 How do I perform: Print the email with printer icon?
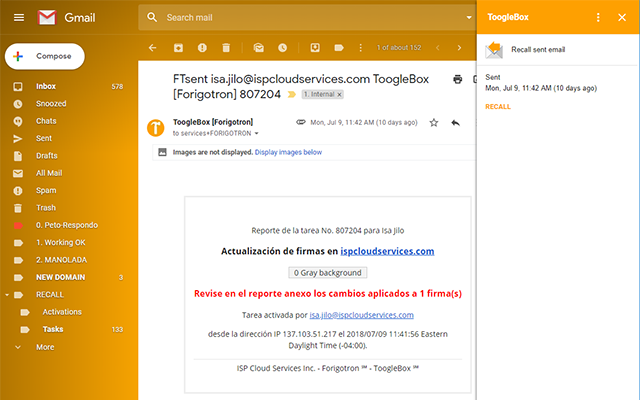(458, 79)
